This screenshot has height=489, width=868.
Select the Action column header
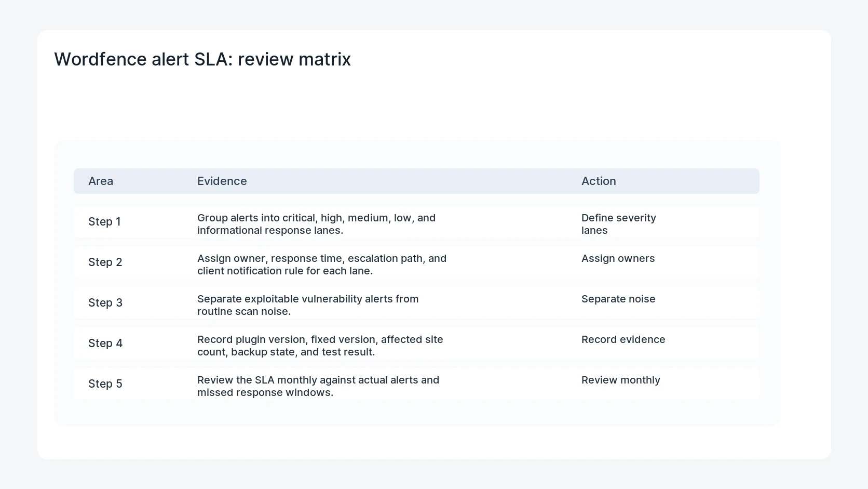(x=599, y=181)
